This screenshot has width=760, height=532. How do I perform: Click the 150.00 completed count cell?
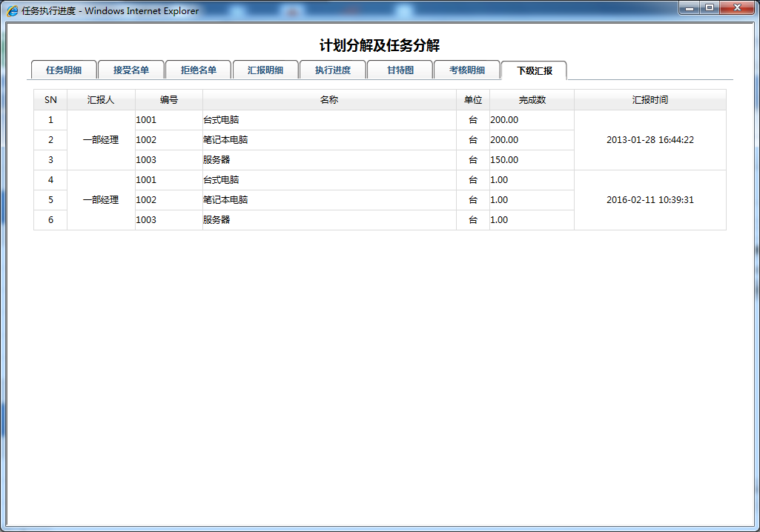(x=504, y=160)
